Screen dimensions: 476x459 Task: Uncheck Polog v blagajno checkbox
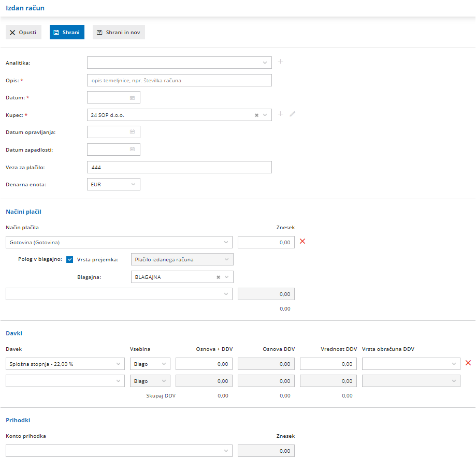pos(69,259)
